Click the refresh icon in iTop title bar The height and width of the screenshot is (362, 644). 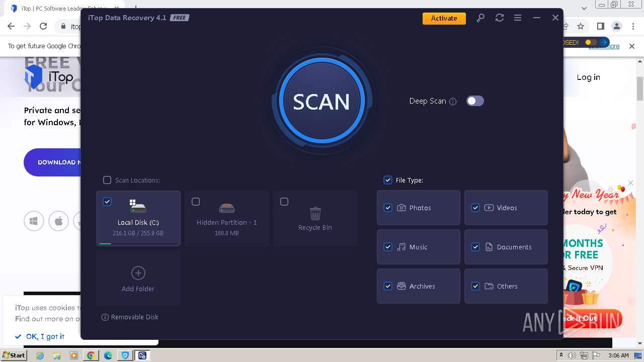[499, 18]
